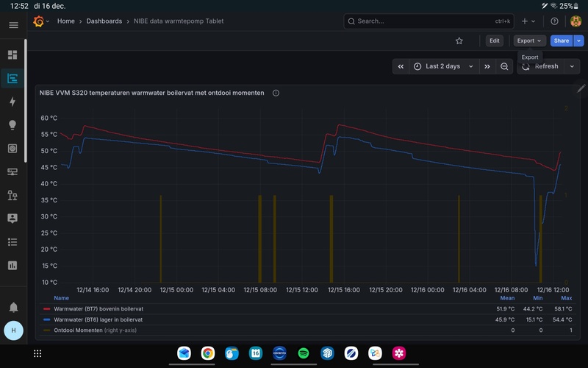Open the two lamps icon in sidebar

(12, 195)
